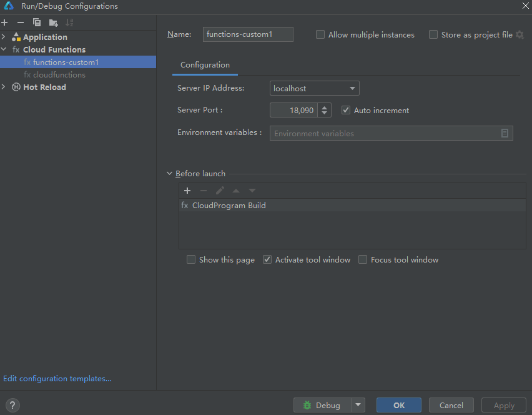Enable Allow multiple instances checkbox
The image size is (532, 415).
point(320,35)
